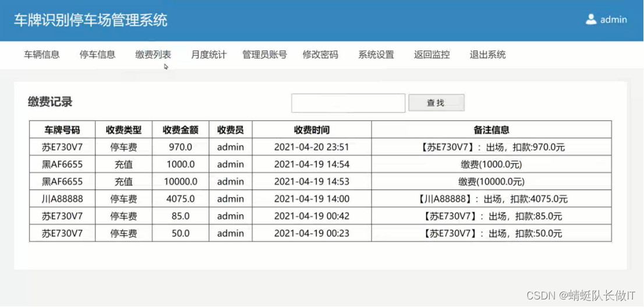Open the 车辆信息 menu

click(x=42, y=55)
